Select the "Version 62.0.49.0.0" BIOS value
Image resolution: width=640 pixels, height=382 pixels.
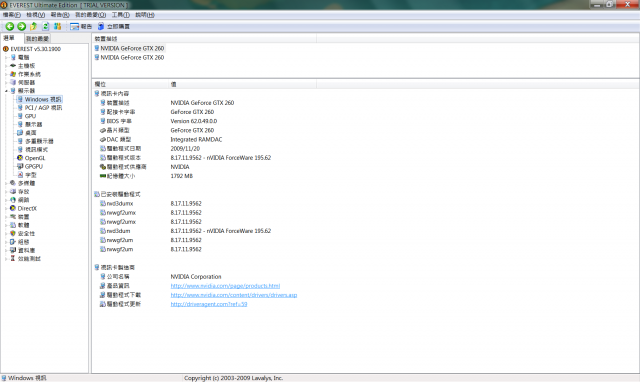point(194,121)
